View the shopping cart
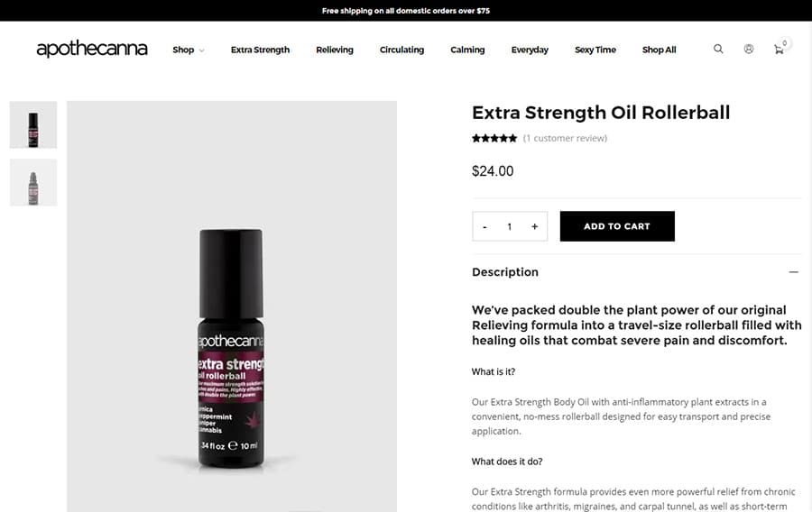The image size is (812, 512). pos(780,50)
